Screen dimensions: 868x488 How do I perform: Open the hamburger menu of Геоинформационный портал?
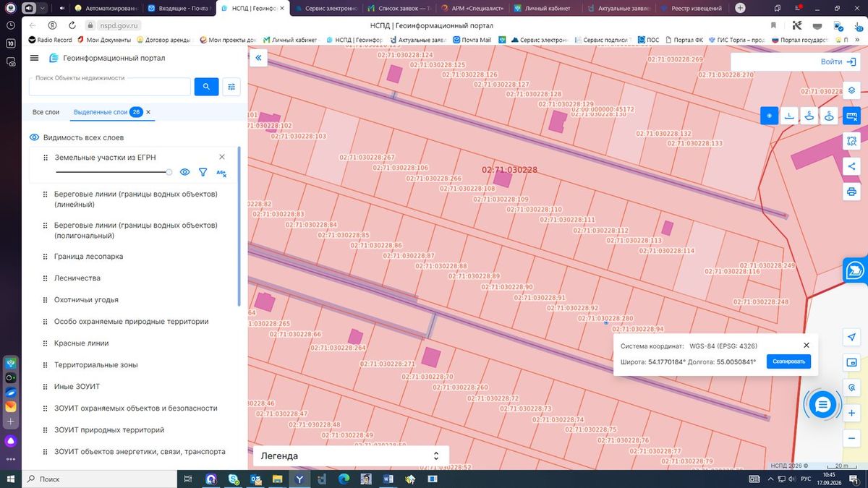35,58
